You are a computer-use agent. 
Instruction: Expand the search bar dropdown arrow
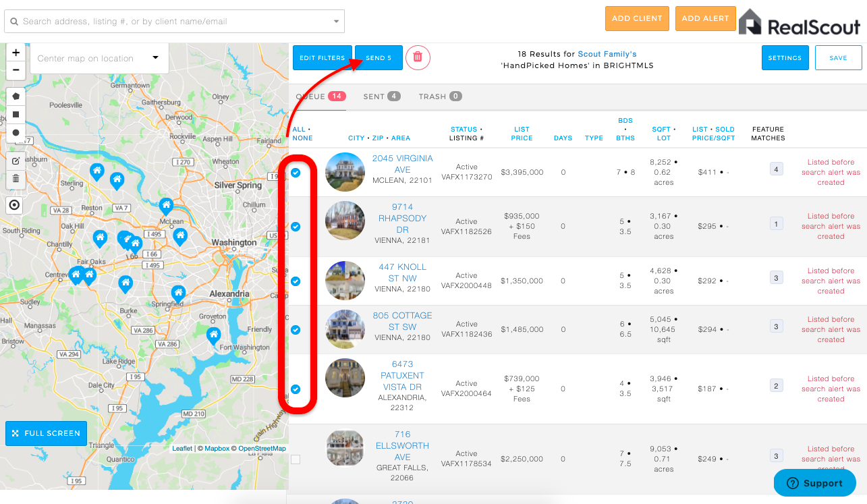click(x=337, y=22)
